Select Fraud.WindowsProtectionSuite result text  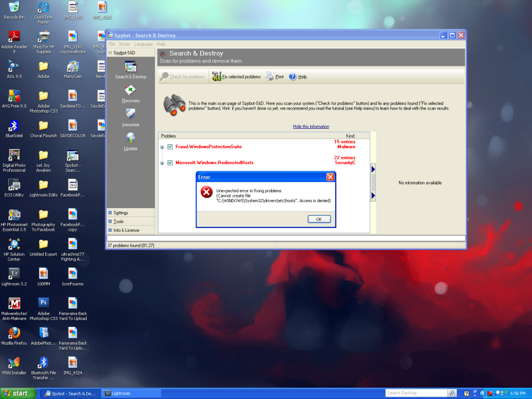[209, 147]
